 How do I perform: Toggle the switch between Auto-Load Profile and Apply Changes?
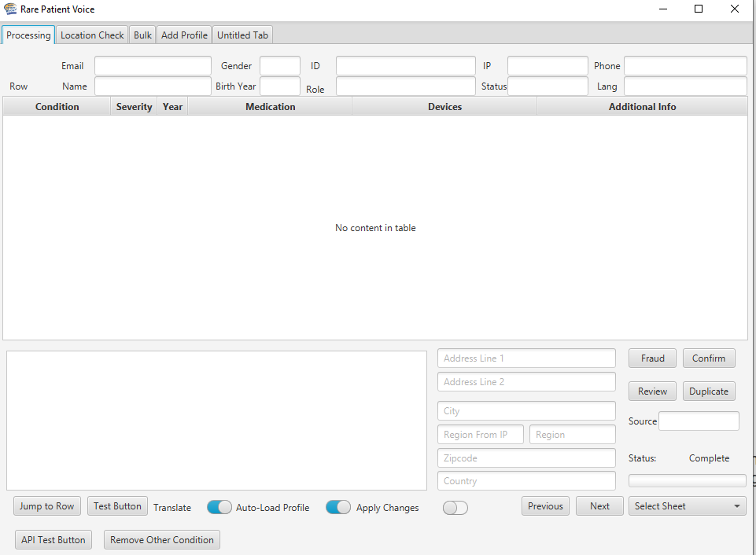coord(338,508)
